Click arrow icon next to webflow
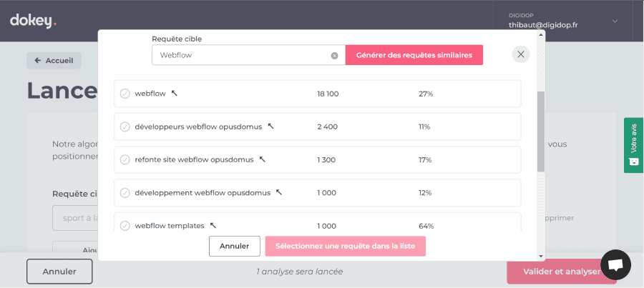644x288 pixels. click(174, 93)
